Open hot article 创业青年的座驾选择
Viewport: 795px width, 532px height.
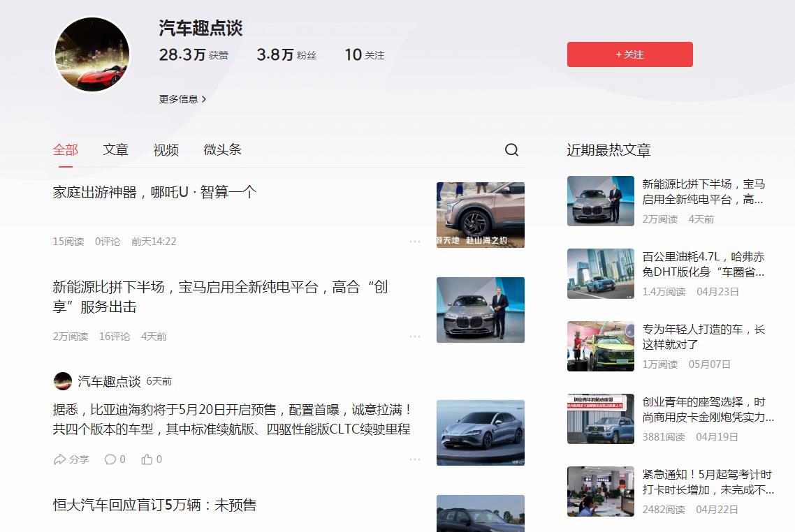coord(708,409)
